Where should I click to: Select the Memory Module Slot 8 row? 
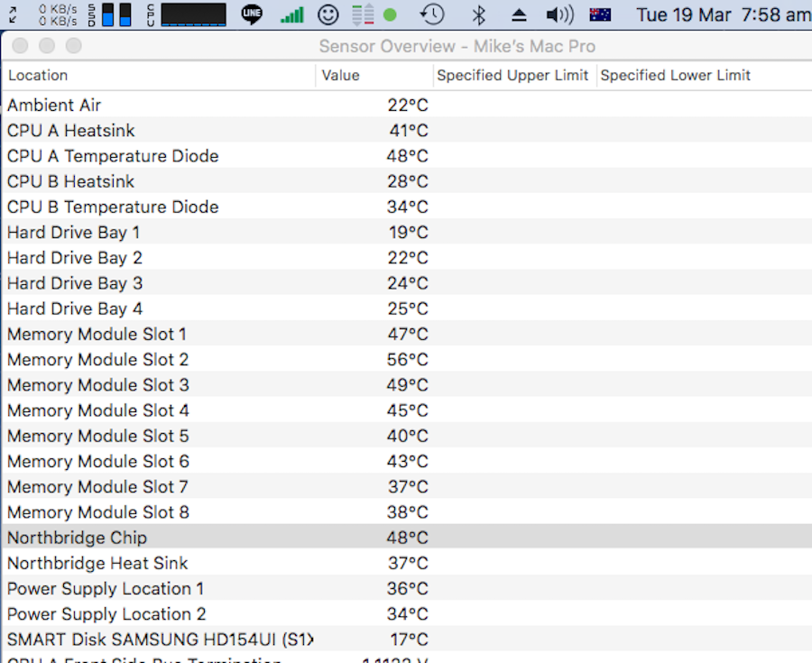[x=407, y=512]
